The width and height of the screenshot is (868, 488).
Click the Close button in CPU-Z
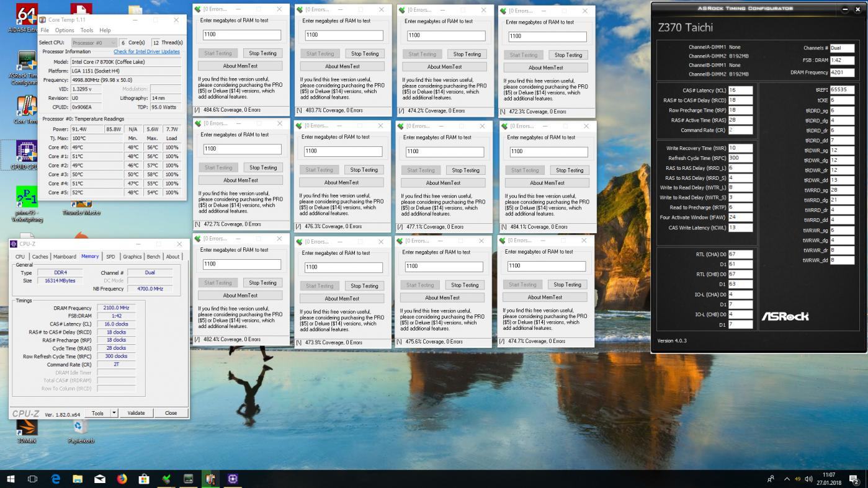pos(171,413)
